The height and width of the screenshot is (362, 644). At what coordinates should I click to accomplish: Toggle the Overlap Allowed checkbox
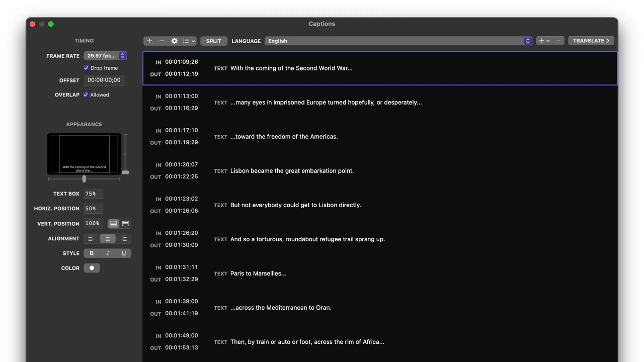[x=86, y=95]
